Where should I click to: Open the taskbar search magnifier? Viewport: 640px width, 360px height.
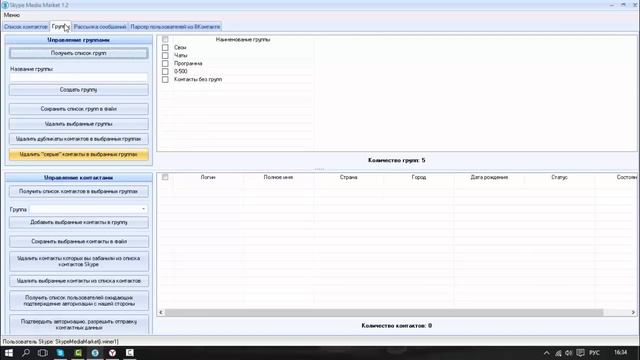click(x=25, y=353)
